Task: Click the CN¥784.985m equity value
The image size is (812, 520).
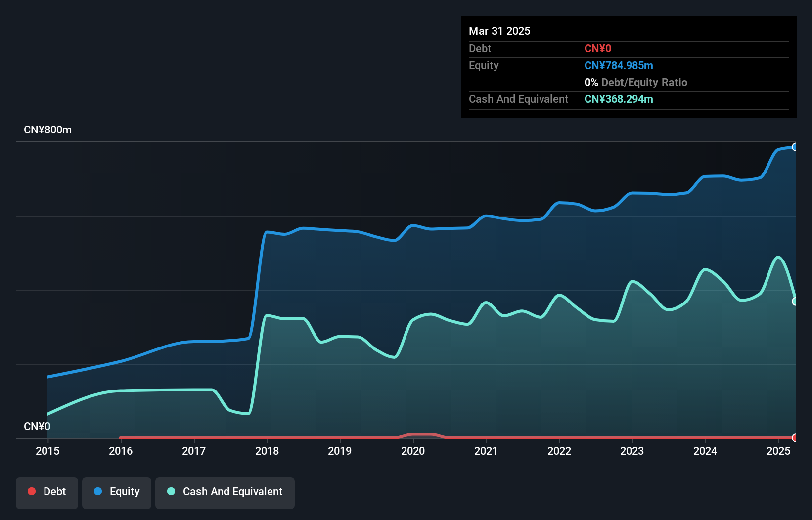Action: click(619, 66)
